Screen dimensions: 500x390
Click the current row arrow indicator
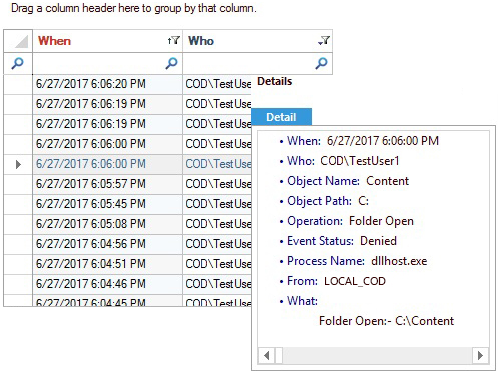pyautogui.click(x=18, y=164)
